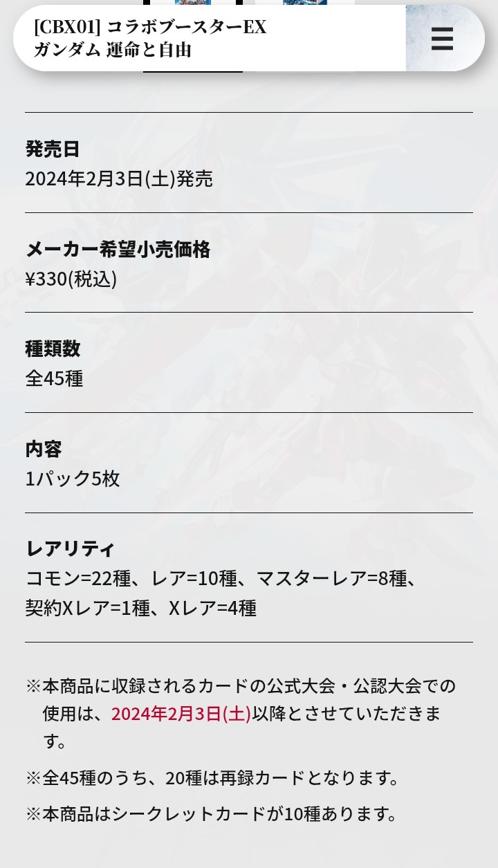Click the 全45種 text
The width and height of the screenshot is (498, 868).
point(54,379)
